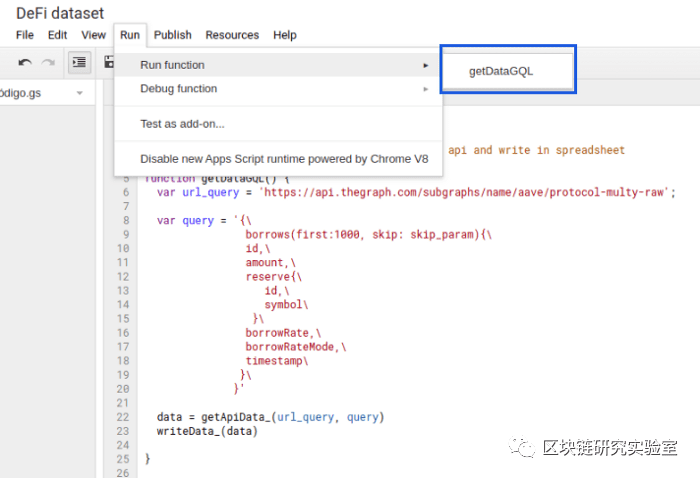
Task: Click the borrowRateMode code line
Action: tap(296, 347)
